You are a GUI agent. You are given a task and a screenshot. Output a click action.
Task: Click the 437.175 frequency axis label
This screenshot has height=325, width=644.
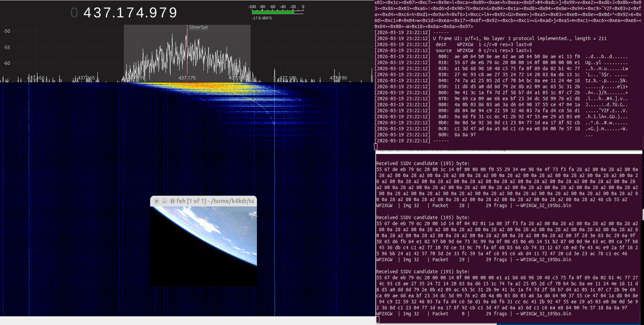(187, 78)
